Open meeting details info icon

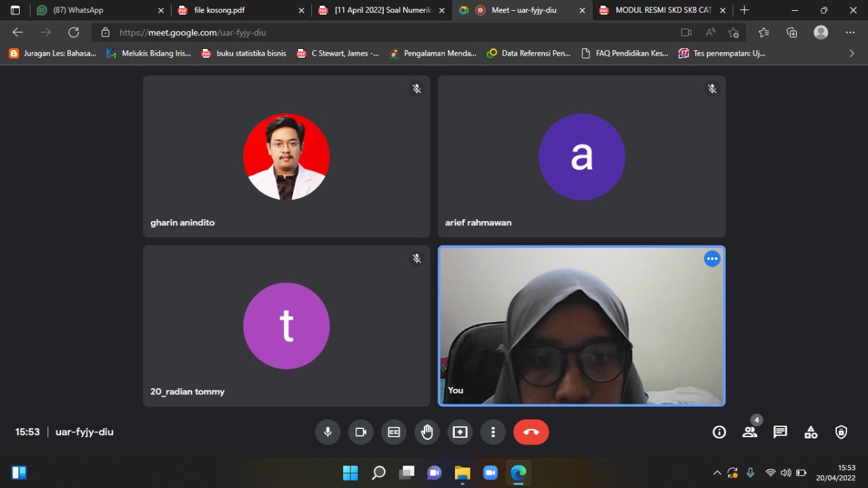(x=719, y=432)
